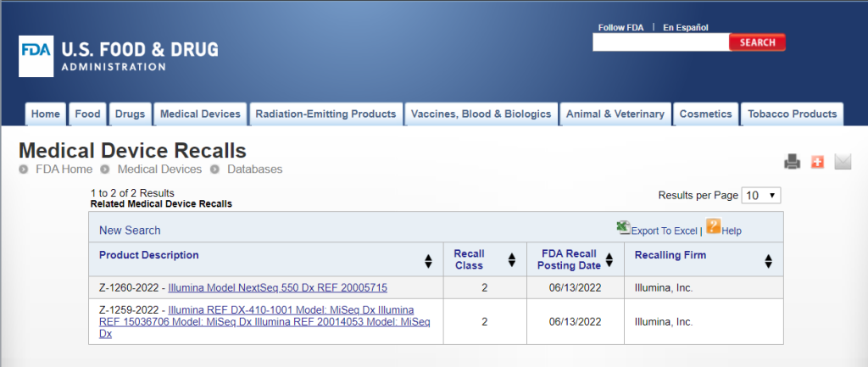Click the FDA logo icon
This screenshot has width=868, height=367.
click(x=36, y=56)
